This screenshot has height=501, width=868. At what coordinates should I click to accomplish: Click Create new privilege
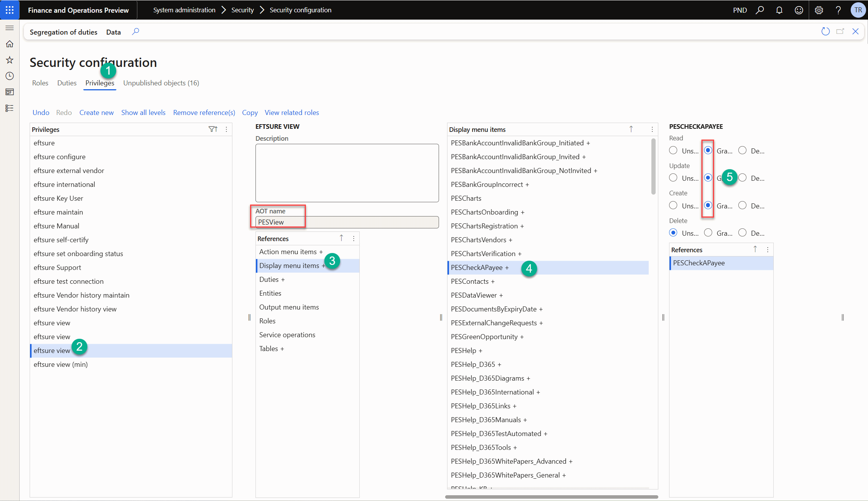click(x=97, y=113)
